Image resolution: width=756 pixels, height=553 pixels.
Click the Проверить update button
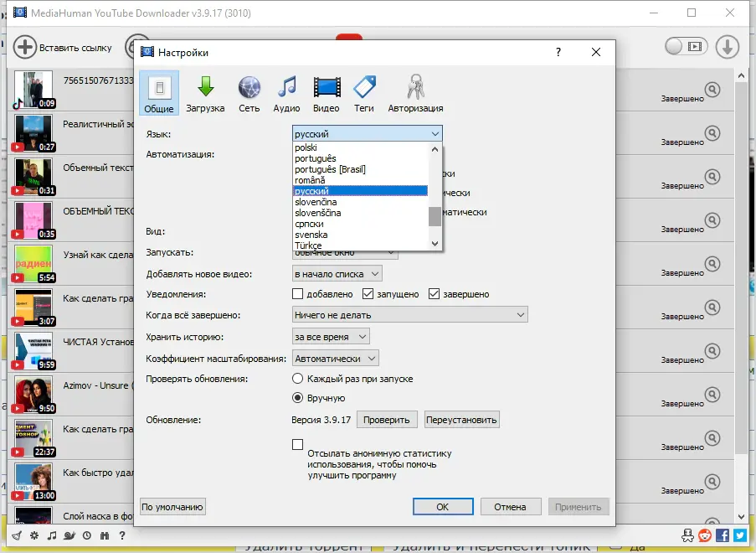click(x=387, y=420)
